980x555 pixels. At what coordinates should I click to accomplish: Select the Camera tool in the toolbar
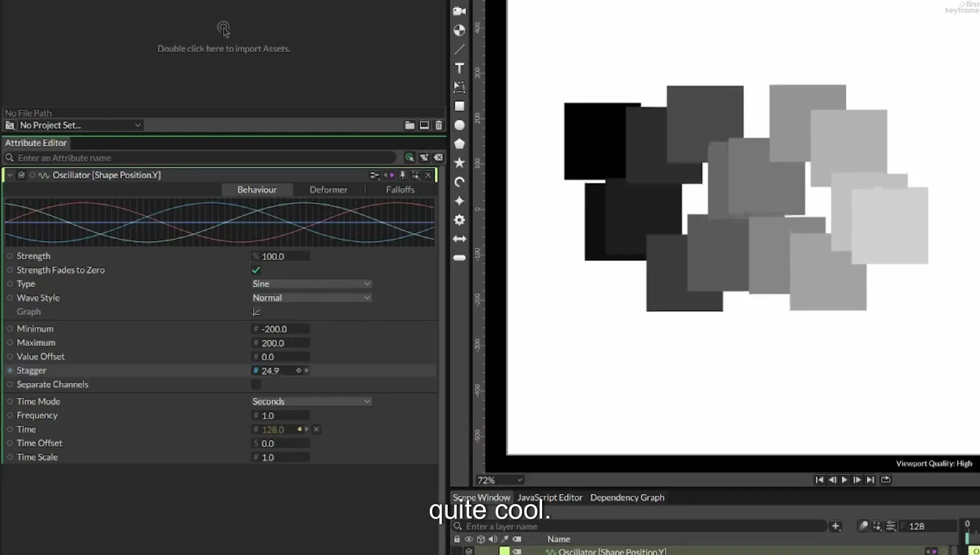click(459, 11)
